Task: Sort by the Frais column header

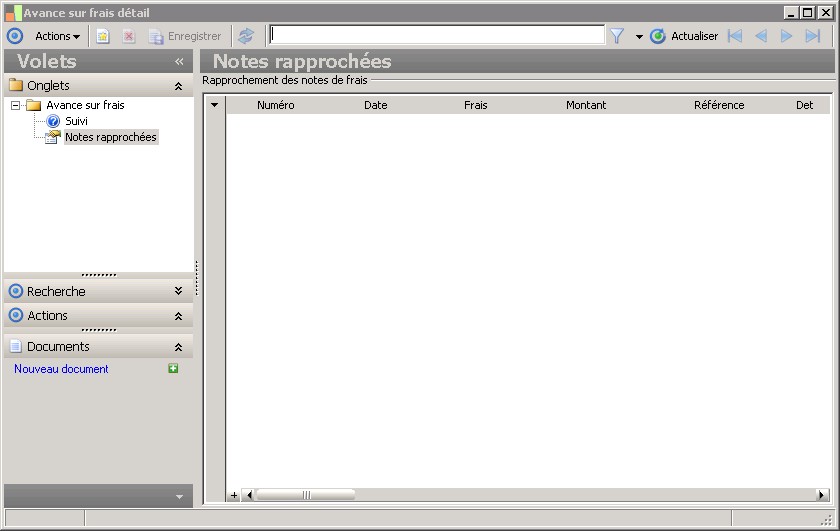Action: [476, 106]
